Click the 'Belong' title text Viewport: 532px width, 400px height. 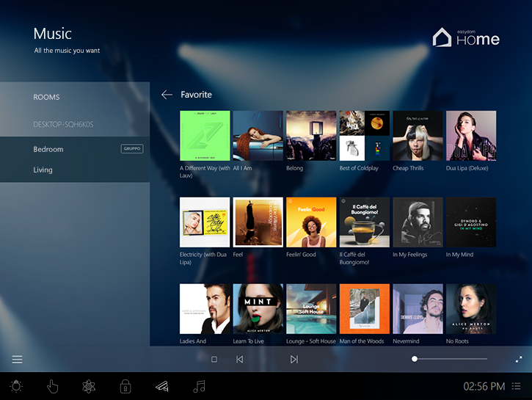(x=294, y=168)
